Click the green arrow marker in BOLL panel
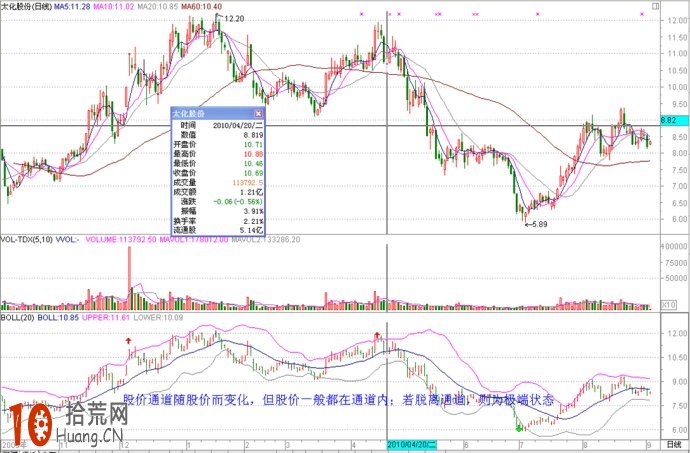The height and width of the screenshot is (453, 690). (x=519, y=427)
